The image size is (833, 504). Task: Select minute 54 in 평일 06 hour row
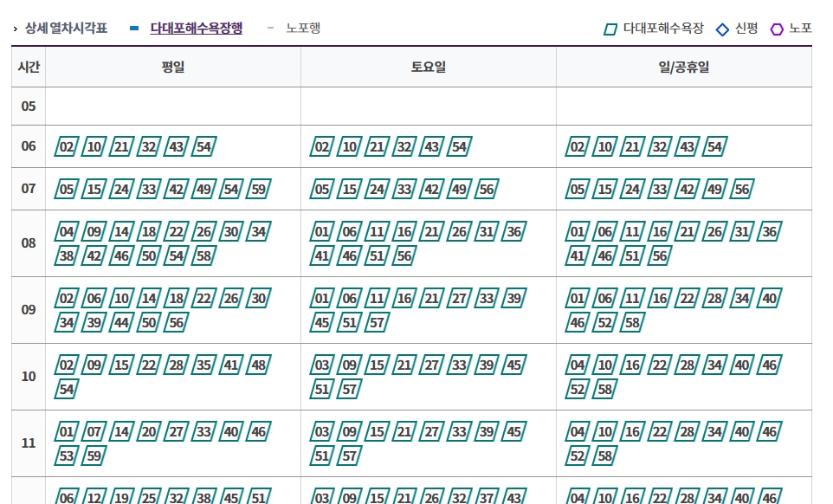coord(204,146)
